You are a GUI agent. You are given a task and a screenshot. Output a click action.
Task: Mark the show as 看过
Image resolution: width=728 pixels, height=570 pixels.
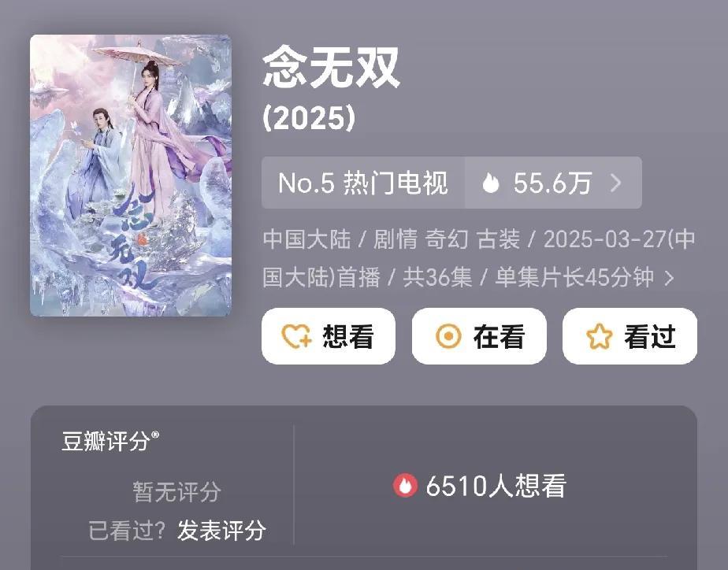pyautogui.click(x=630, y=336)
